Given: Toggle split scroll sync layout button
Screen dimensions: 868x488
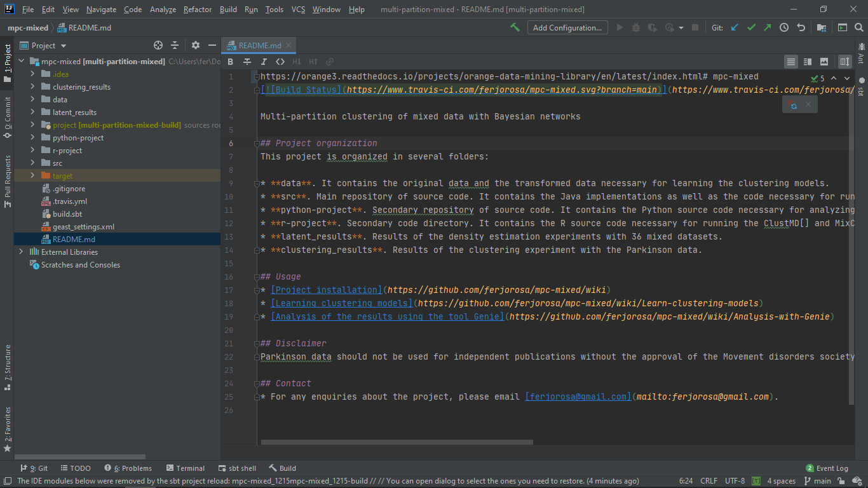Looking at the screenshot, I should point(844,62).
